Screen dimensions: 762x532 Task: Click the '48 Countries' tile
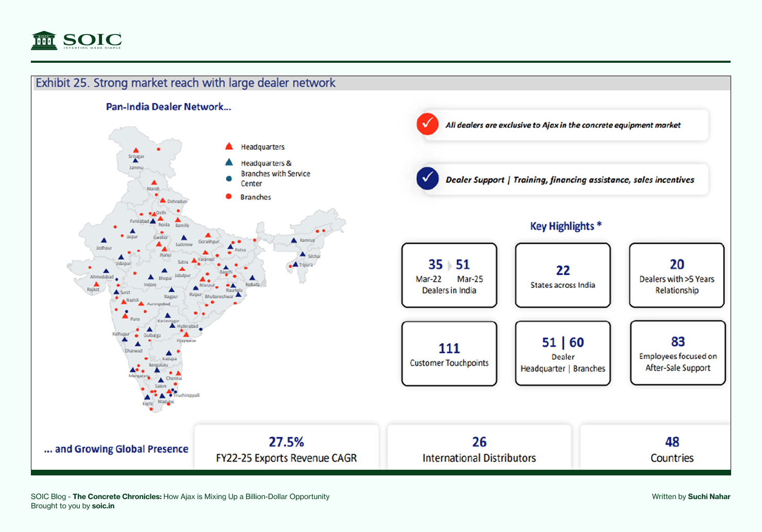[655, 447]
